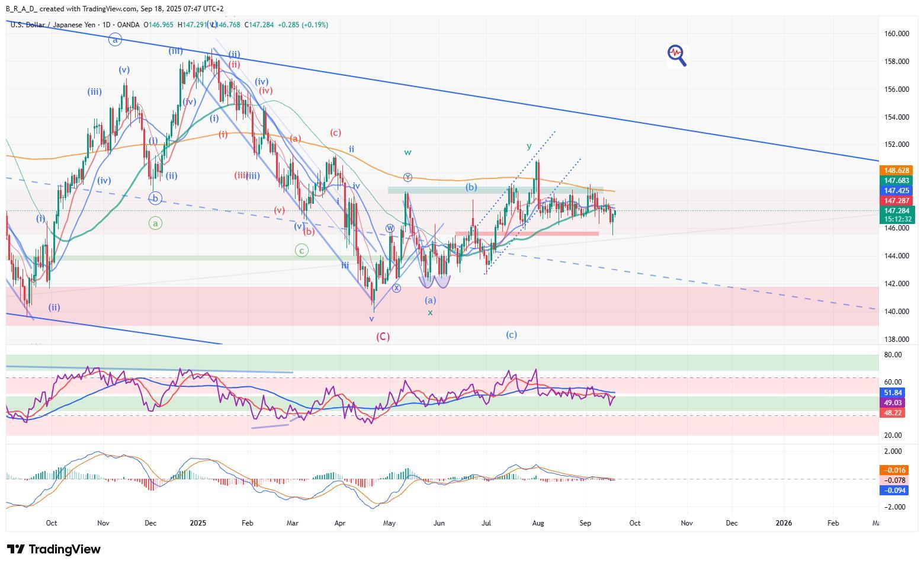Select the blue -0.094 MACD label

coord(894,491)
